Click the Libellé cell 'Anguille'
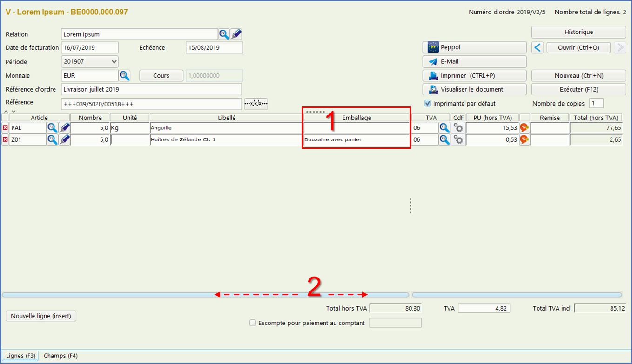This screenshot has height=364, width=632. (x=227, y=127)
